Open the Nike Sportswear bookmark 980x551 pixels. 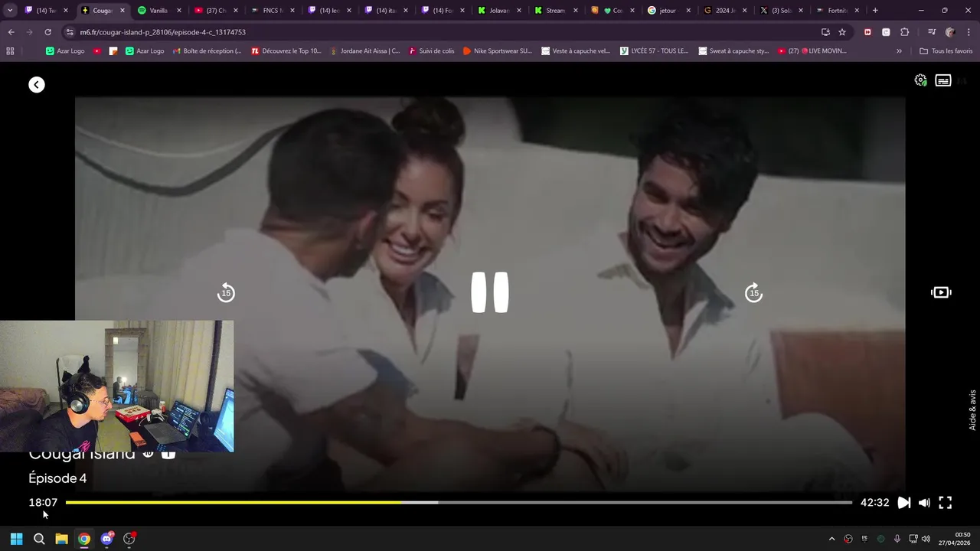(x=498, y=51)
